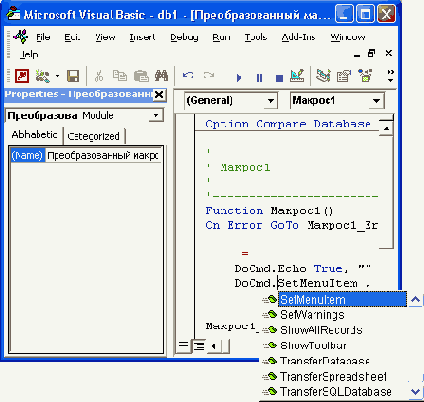This screenshot has height=402, width=424.
Task: Switch to the Categorized tab
Action: coord(93,136)
